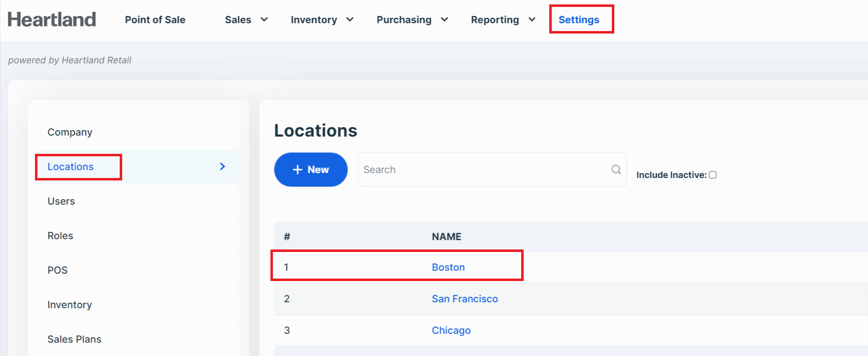Open POS settings in the sidebar

(x=58, y=270)
